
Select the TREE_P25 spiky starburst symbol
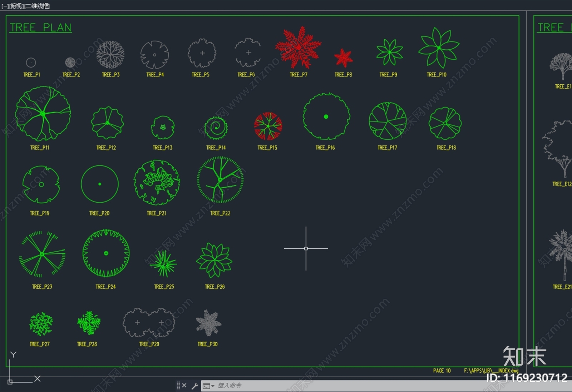tap(163, 264)
